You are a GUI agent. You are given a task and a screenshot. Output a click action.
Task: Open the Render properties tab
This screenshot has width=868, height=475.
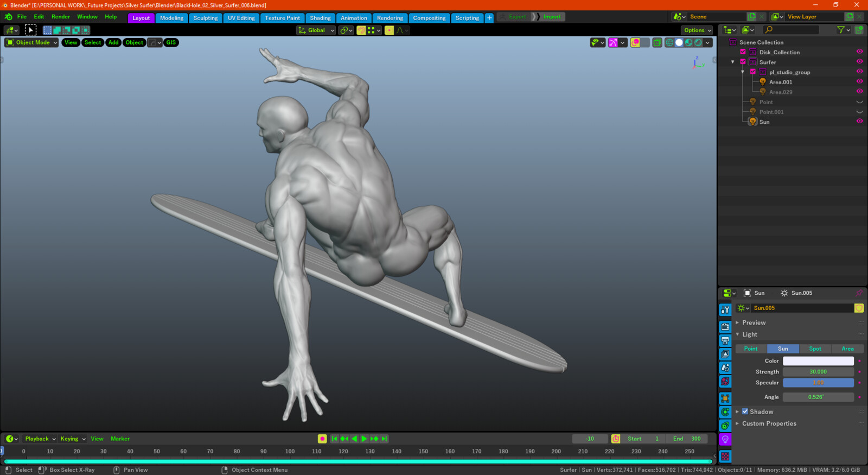(725, 327)
